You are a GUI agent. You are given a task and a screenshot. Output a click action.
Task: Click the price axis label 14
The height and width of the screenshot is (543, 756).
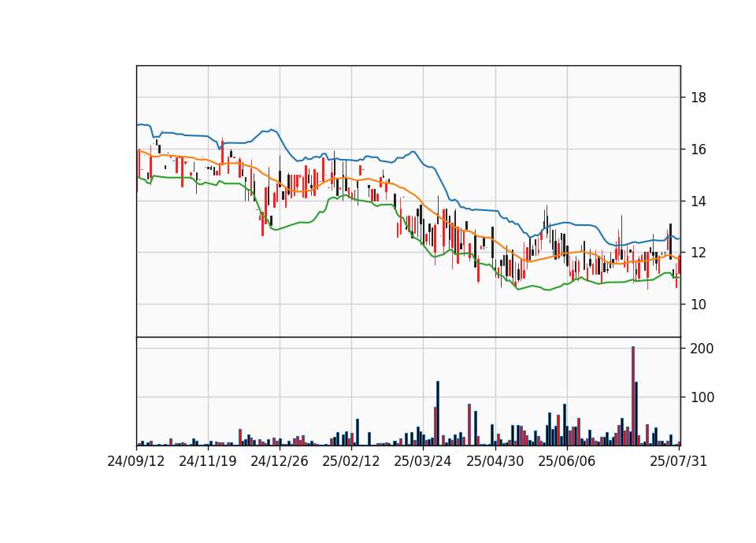tap(699, 201)
